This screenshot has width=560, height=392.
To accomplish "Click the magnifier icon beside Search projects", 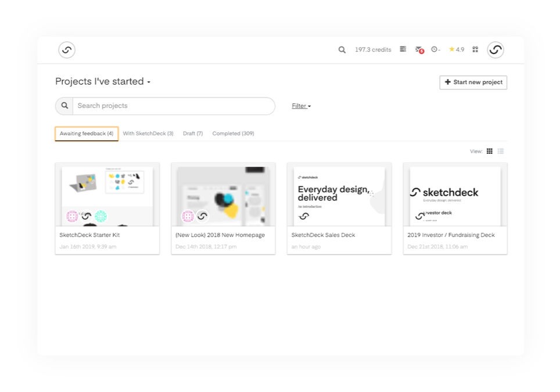I will (x=64, y=106).
